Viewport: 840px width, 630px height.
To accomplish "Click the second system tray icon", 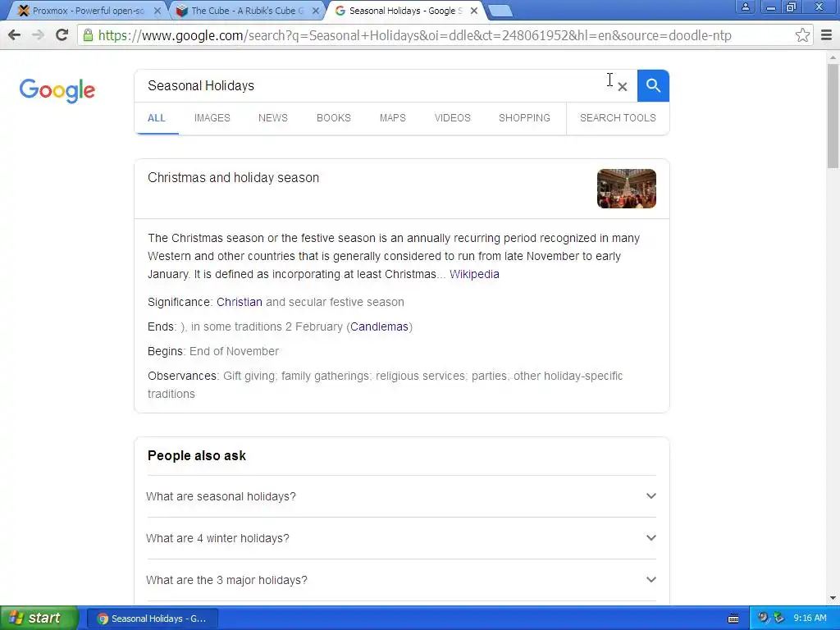I will pos(779,619).
